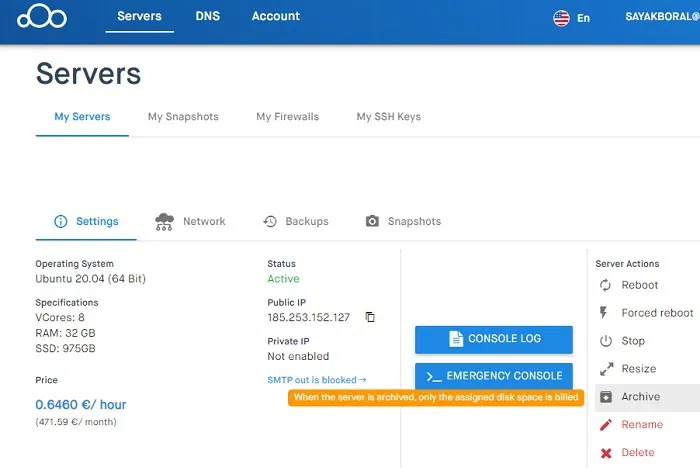Screen dimensions: 700x474
Task: Copy the public IP with the copy icon
Action: [370, 317]
